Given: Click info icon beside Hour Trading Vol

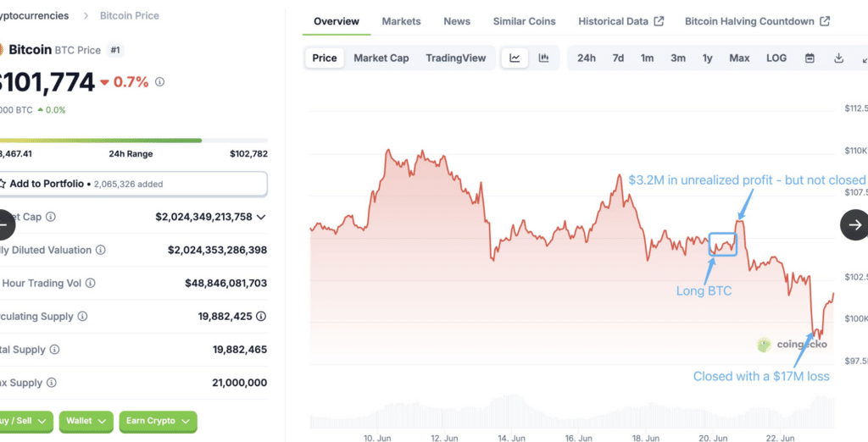Looking at the screenshot, I should pyautogui.click(x=90, y=283).
